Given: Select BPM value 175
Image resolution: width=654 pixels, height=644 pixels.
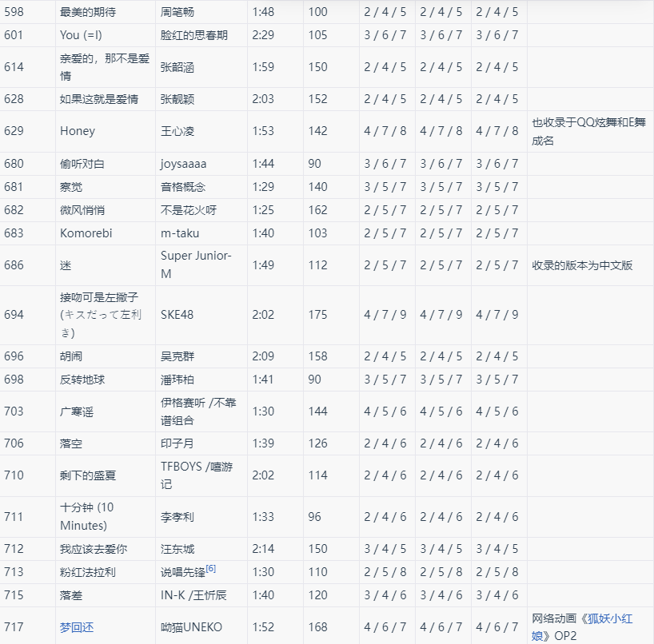Looking at the screenshot, I should 318,315.
